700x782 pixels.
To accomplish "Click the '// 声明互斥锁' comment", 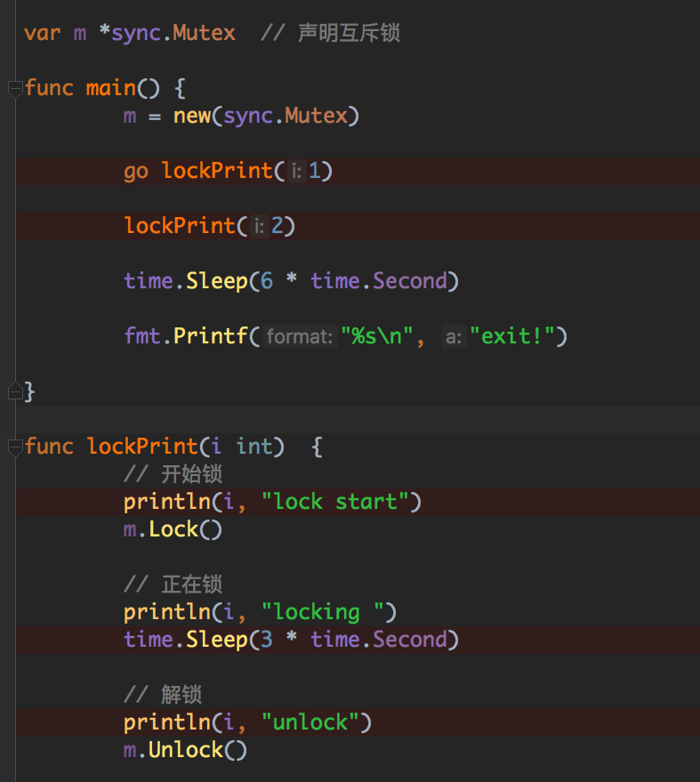I will point(330,34).
